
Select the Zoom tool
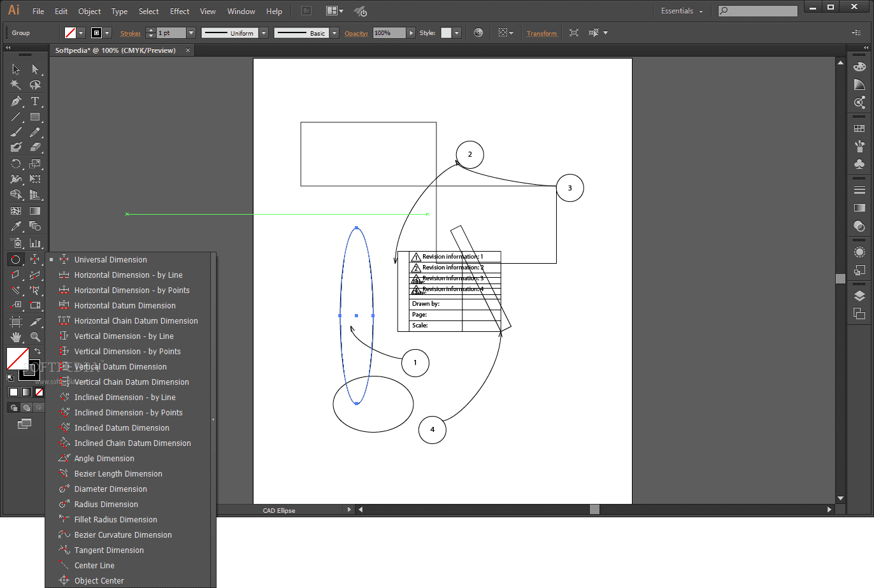click(x=35, y=336)
